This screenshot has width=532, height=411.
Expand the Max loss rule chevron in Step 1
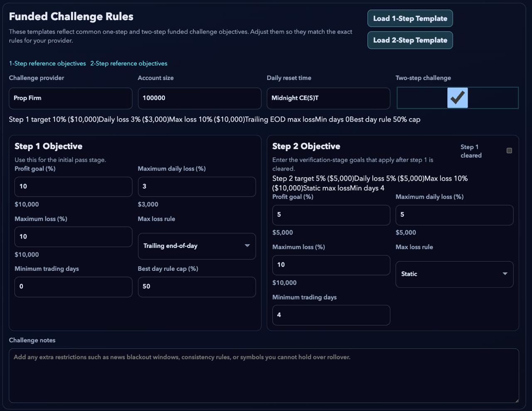click(x=247, y=246)
